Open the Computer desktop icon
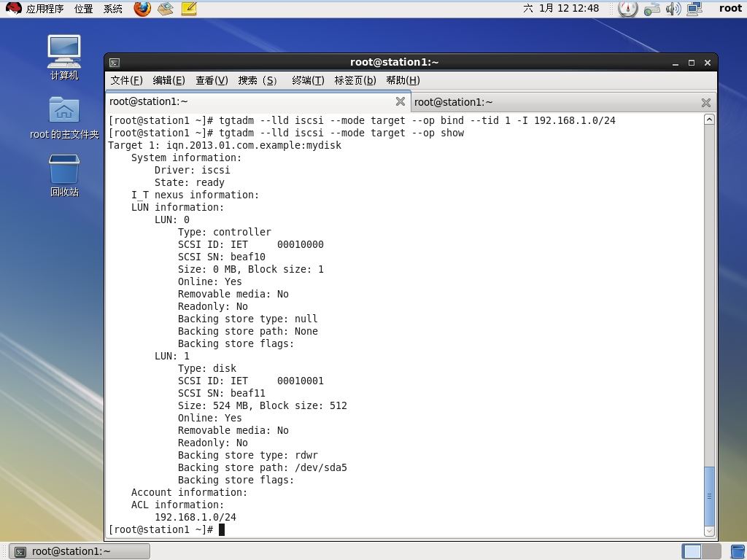Viewport: 747px width, 560px height. [64, 57]
